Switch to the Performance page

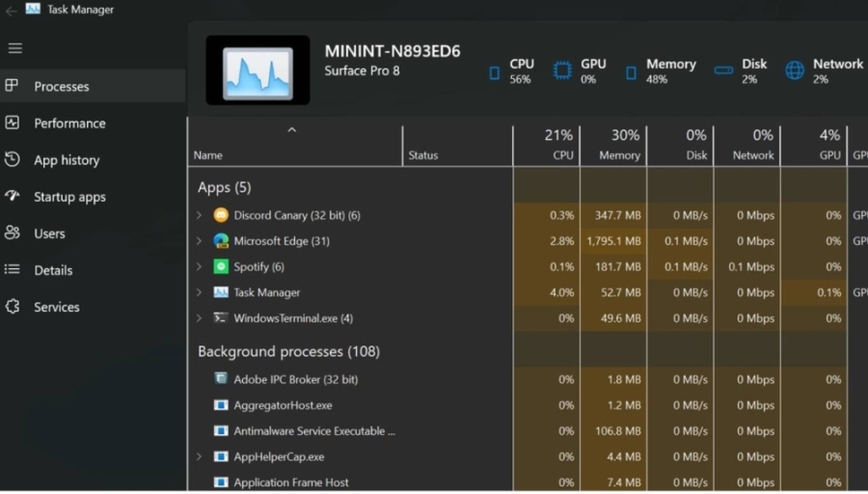[69, 123]
